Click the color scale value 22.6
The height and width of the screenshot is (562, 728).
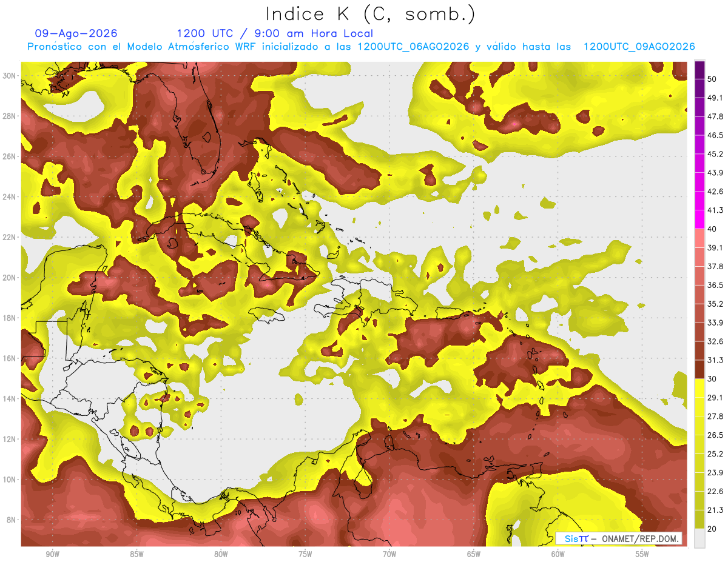(x=715, y=491)
